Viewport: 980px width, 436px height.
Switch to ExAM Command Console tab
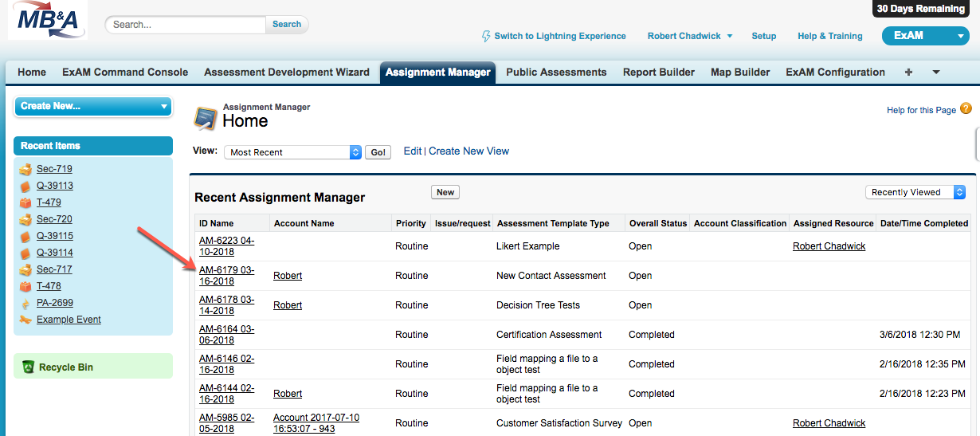(x=125, y=72)
